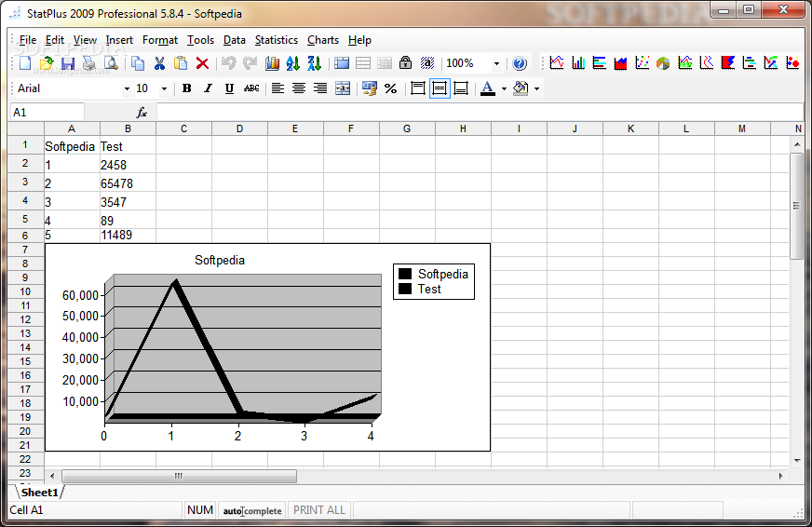Toggle the padlock protection icon

pos(405,63)
